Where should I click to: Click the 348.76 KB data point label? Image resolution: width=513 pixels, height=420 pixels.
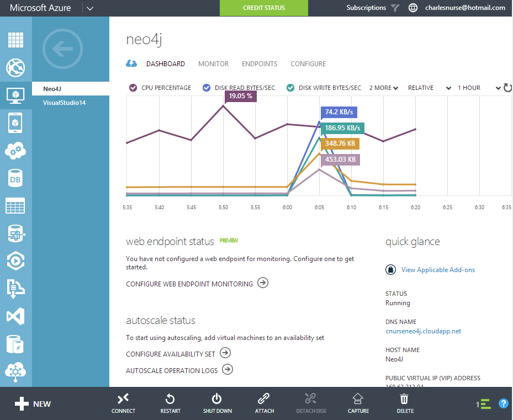(340, 143)
